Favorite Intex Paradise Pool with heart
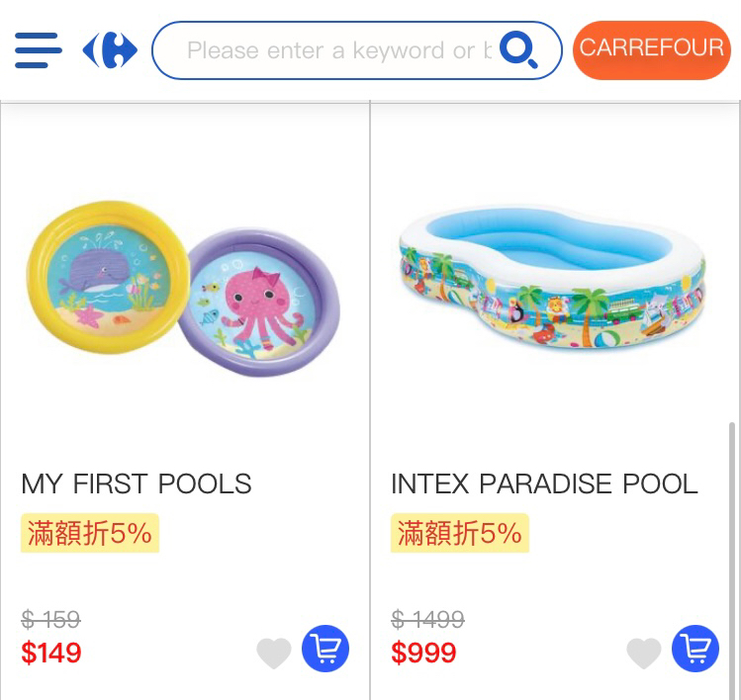The height and width of the screenshot is (700, 741). [644, 653]
